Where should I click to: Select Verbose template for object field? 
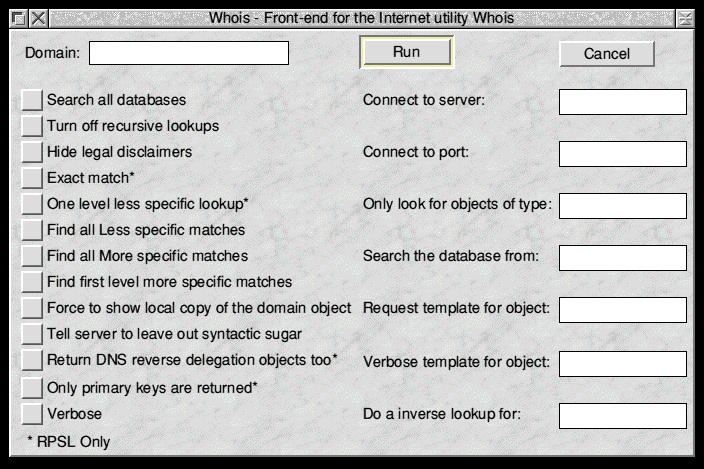[623, 364]
